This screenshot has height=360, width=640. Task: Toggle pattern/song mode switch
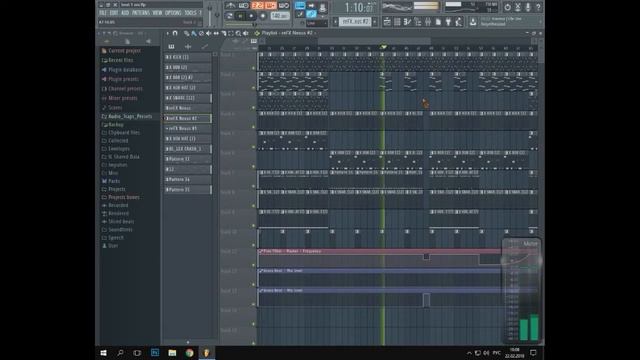click(229, 16)
